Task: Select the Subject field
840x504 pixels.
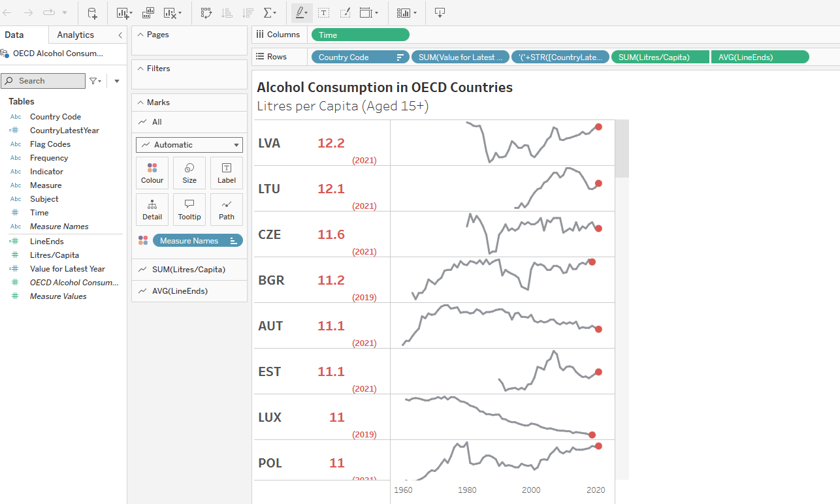Action: pyautogui.click(x=44, y=199)
